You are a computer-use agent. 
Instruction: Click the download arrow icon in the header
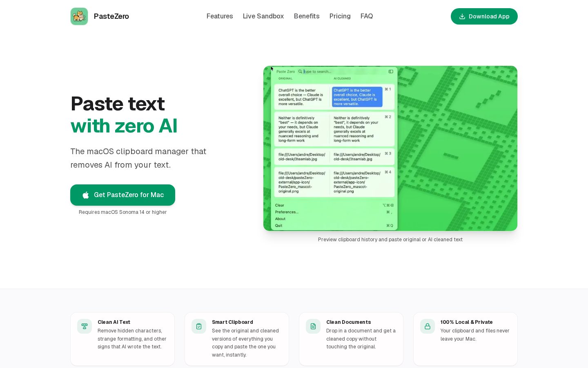(x=462, y=16)
